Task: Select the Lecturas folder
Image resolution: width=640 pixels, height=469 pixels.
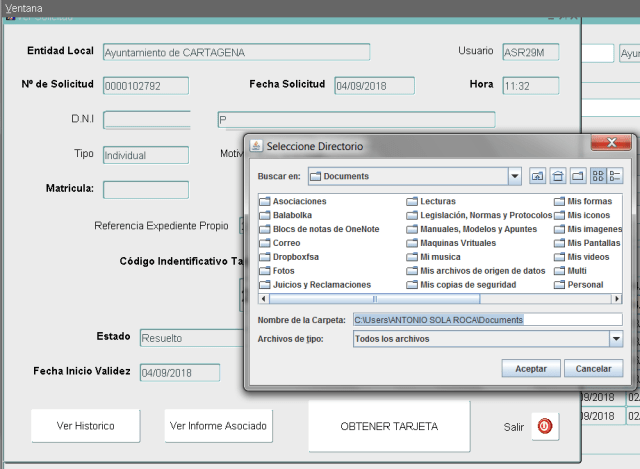Action: point(431,201)
